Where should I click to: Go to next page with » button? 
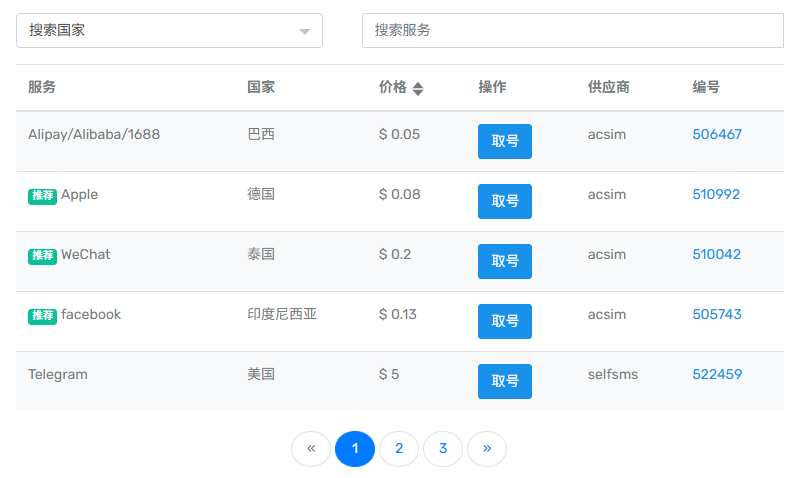pyautogui.click(x=487, y=449)
